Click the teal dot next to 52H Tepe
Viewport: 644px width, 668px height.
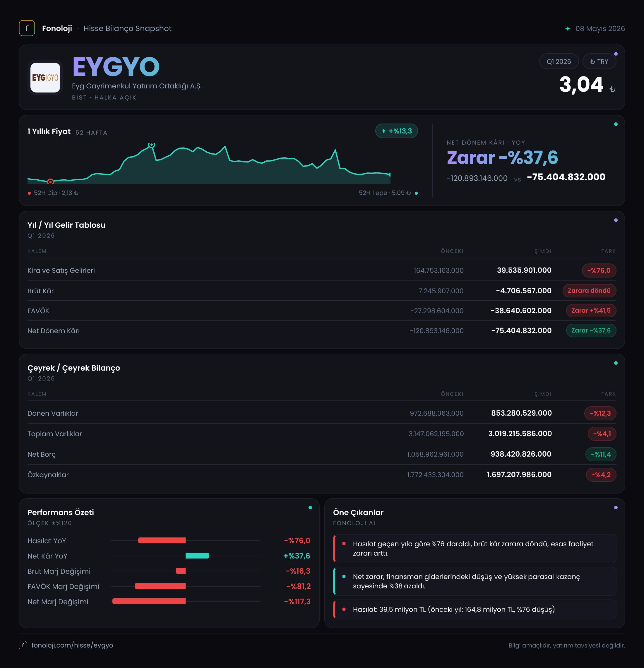click(416, 193)
